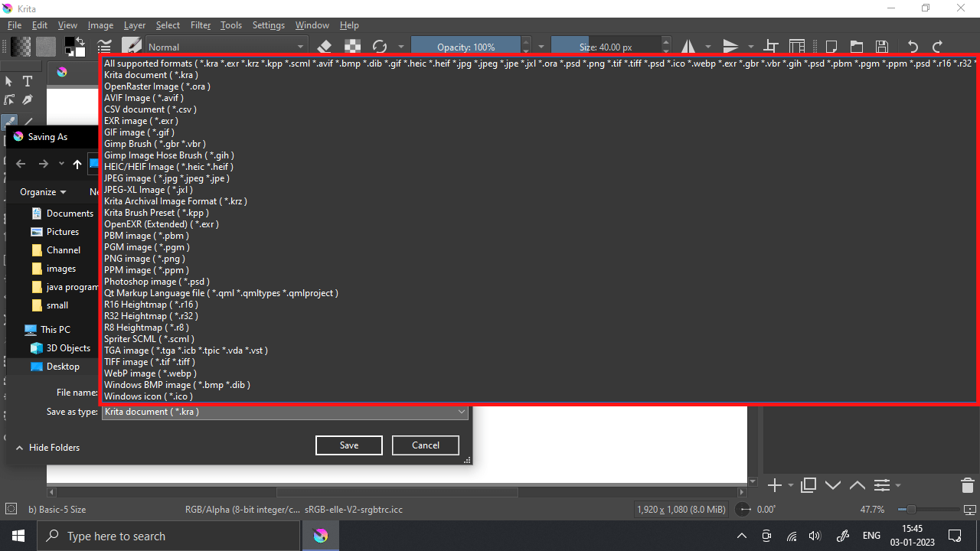This screenshot has height=551, width=980.
Task: Reload the original brush preset
Action: 379,47
